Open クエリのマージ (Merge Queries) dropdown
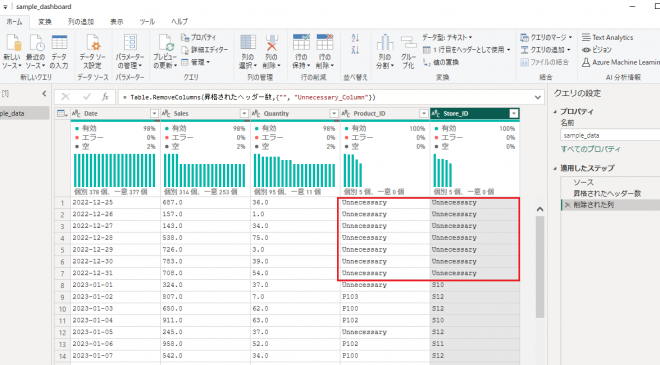The height and width of the screenshot is (365, 660). coord(546,37)
